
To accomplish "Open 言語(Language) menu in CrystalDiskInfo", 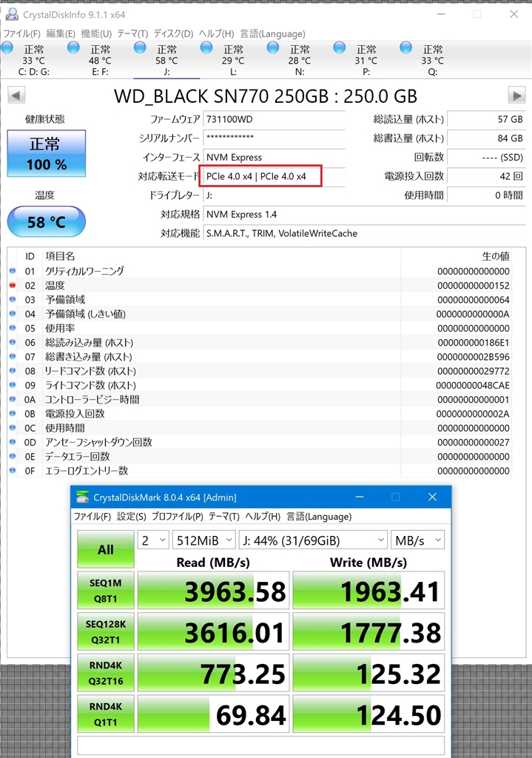I will pos(272,34).
